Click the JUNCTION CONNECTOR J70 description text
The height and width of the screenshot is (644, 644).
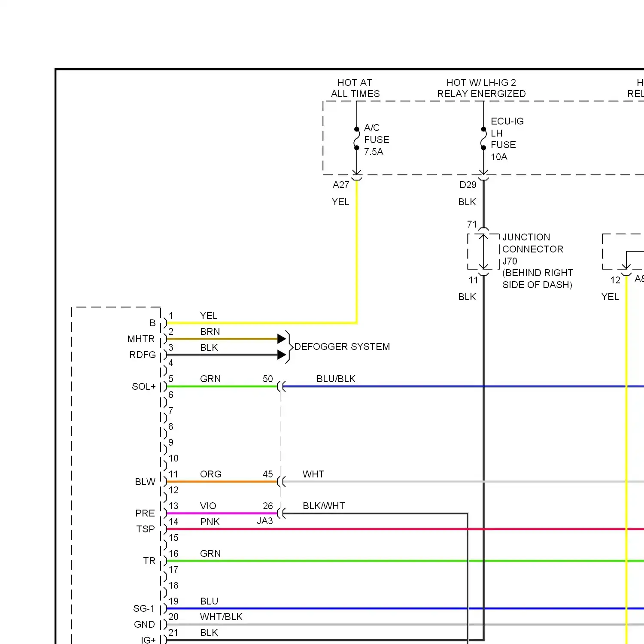pyautogui.click(x=538, y=261)
